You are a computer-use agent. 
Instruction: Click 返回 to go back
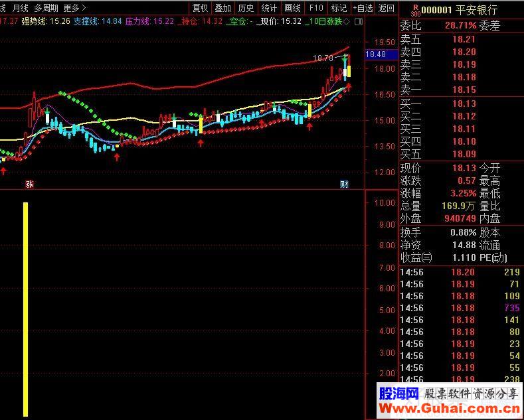pyautogui.click(x=387, y=8)
